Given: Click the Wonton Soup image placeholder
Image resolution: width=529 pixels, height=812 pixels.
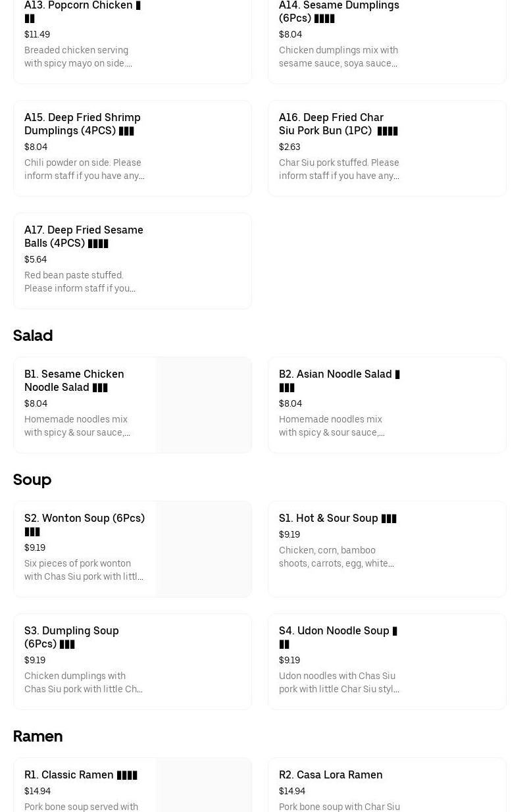Looking at the screenshot, I should tap(204, 549).
